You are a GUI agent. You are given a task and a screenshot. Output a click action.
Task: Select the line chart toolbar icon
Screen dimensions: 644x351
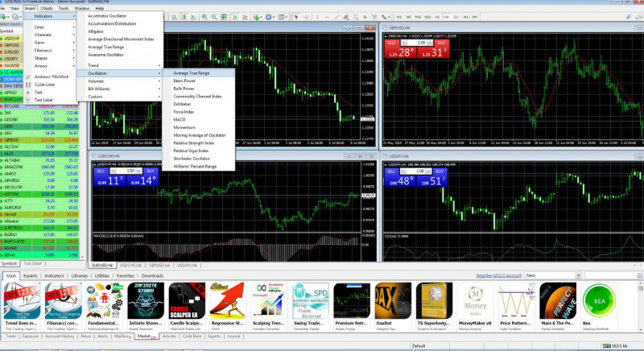click(193, 17)
